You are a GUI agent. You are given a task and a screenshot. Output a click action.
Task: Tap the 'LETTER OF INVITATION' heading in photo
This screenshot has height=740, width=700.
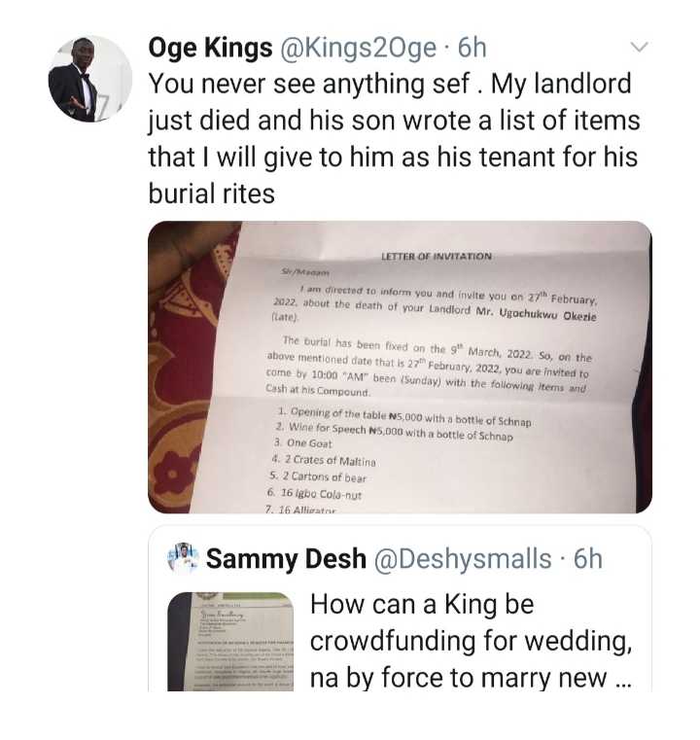(437, 256)
